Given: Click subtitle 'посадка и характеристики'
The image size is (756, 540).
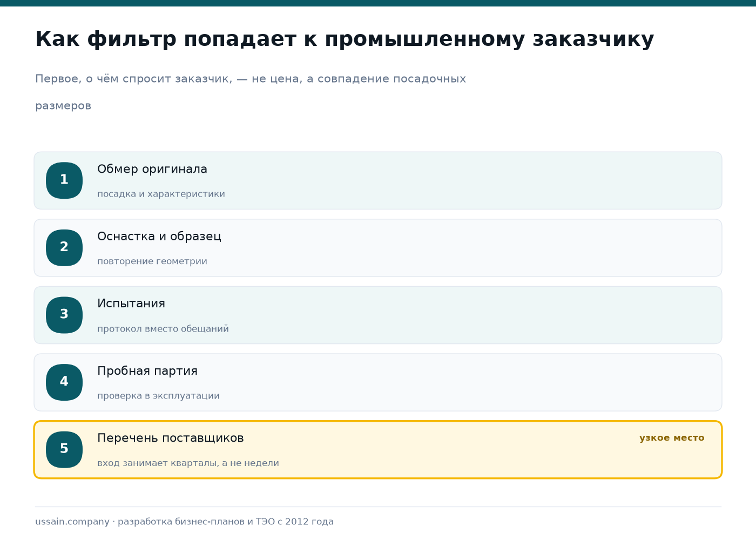Looking at the screenshot, I should (x=161, y=194).
